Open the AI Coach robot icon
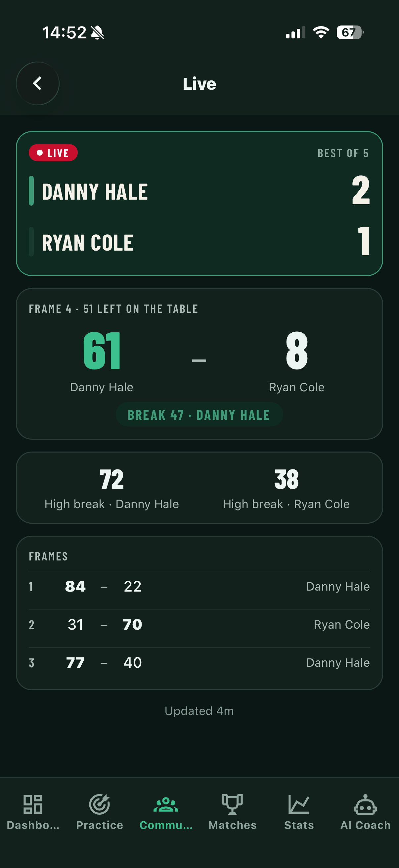Image resolution: width=399 pixels, height=868 pixels. [x=365, y=804]
